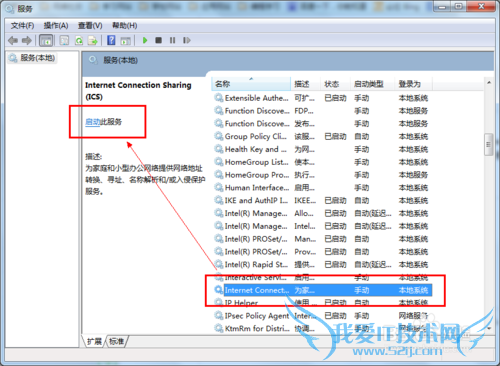Click the gear icon of Human Interface...
The width and height of the screenshot is (500, 366).
point(219,187)
